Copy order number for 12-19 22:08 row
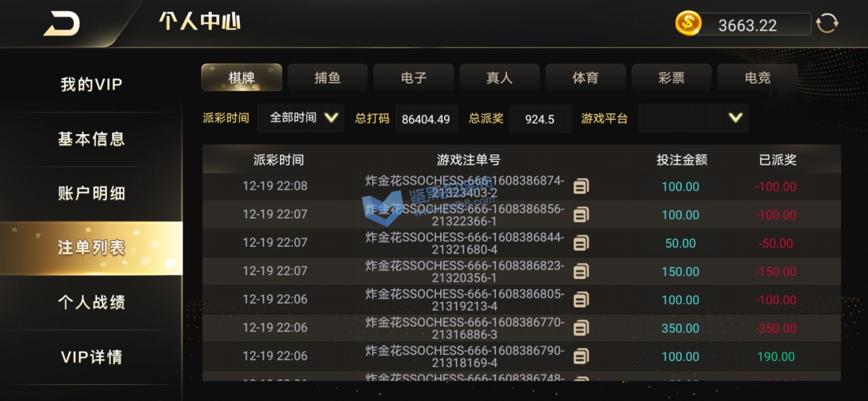 [581, 186]
